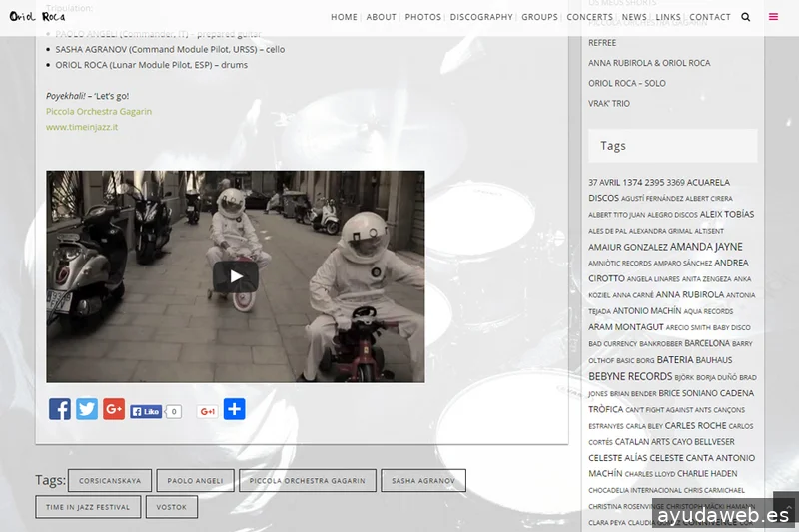The width and height of the screenshot is (799, 532).
Task: Open the LINKS menu item
Action: (668, 17)
